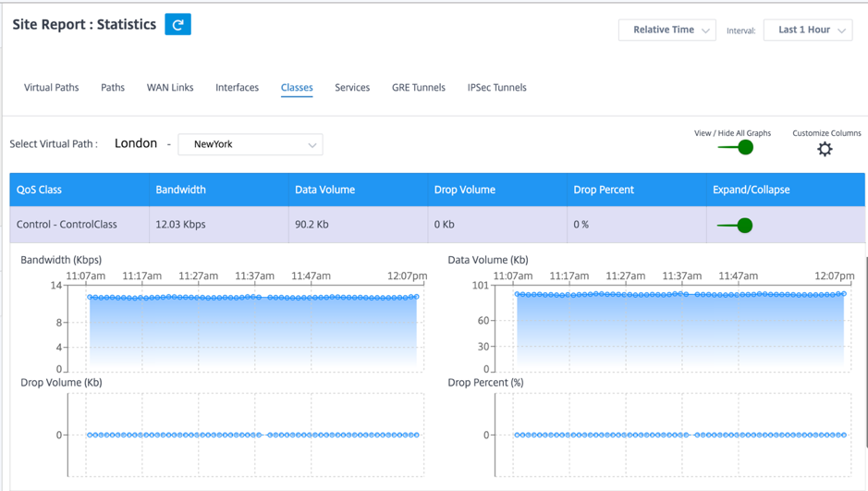This screenshot has height=491, width=868.
Task: Switch to the Paths tab
Action: coord(113,88)
